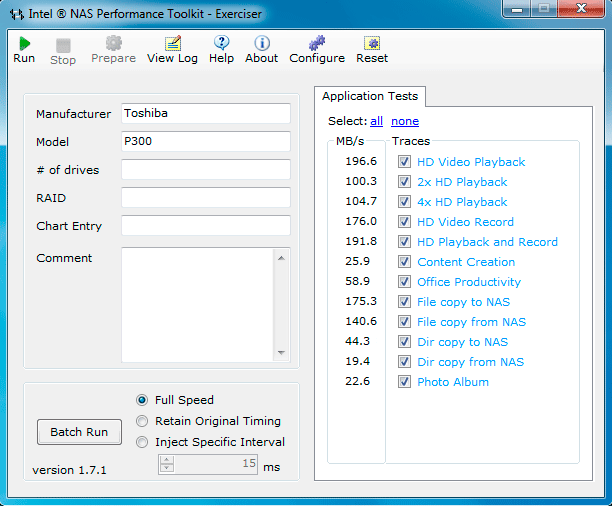Image resolution: width=612 pixels, height=506 pixels.
Task: Click the About info icon
Action: [x=261, y=43]
